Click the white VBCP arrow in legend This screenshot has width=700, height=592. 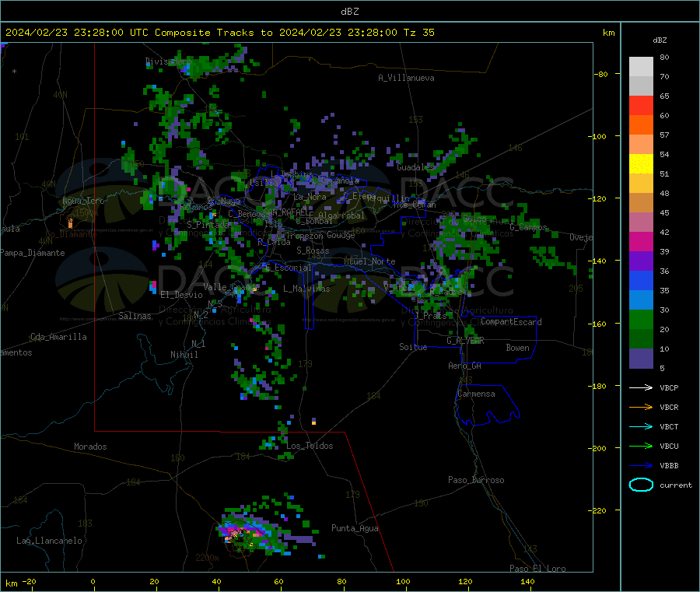click(x=641, y=387)
